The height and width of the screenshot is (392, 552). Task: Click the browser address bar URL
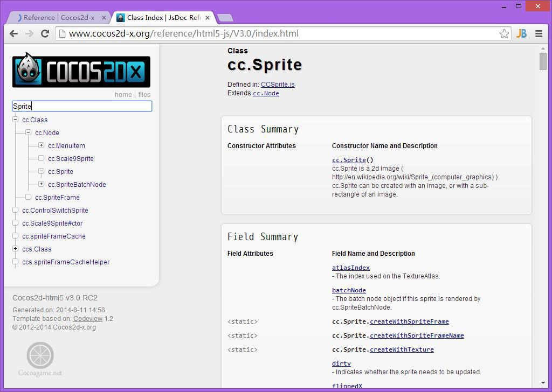(x=183, y=33)
